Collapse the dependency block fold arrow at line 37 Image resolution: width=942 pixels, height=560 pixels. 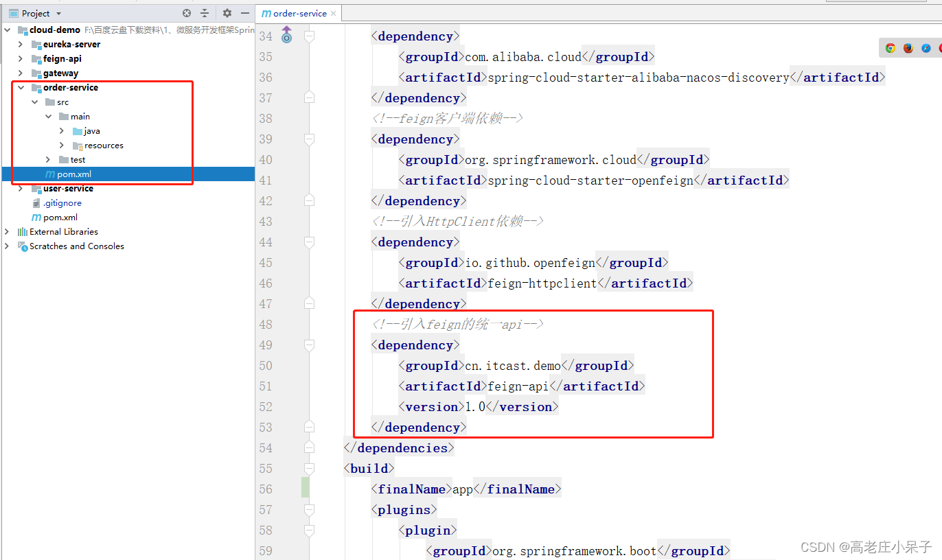[x=308, y=97]
